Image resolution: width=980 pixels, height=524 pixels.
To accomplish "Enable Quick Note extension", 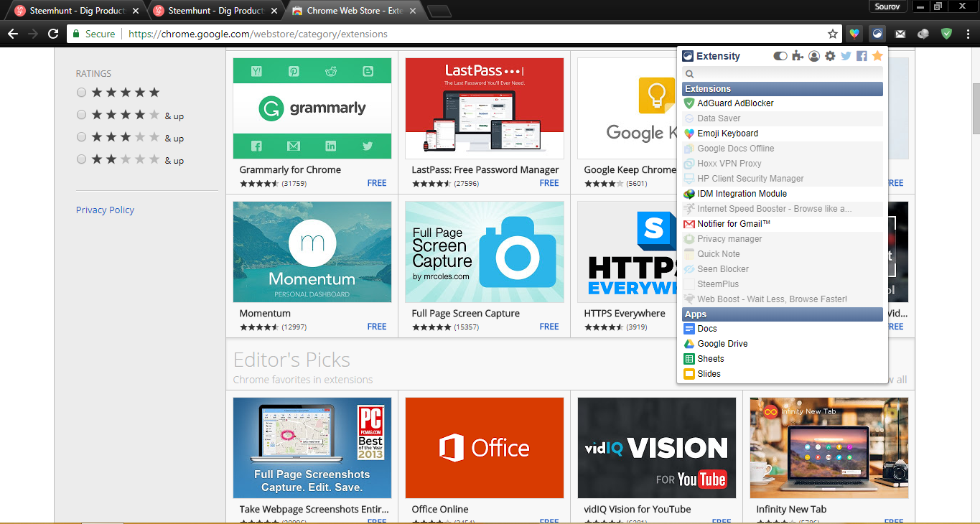I will (x=783, y=254).
